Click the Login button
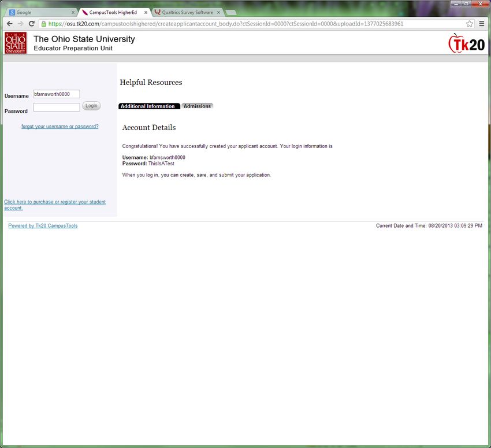Screen dimensions: 491x448 [91, 106]
